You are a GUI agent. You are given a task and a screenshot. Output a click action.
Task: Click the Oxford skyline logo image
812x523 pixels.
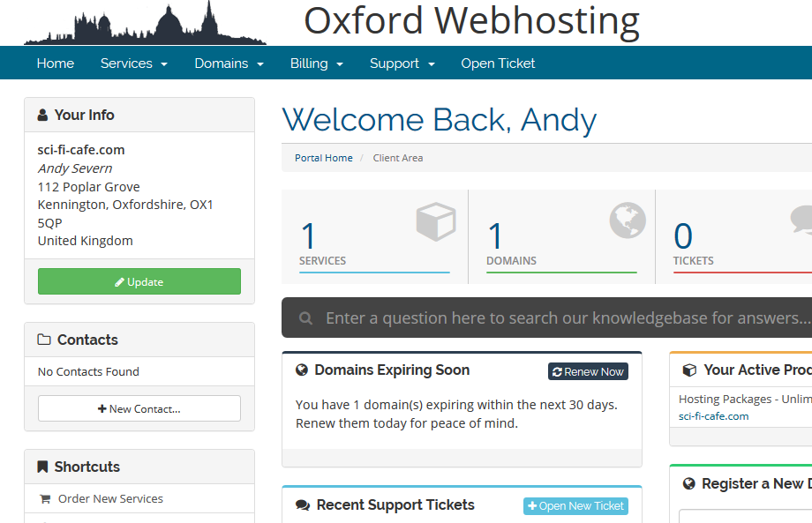[145, 23]
